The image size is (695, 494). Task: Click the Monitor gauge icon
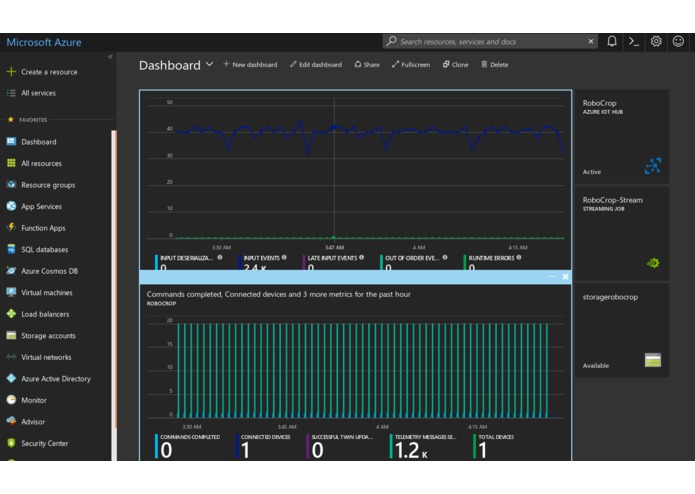(11, 400)
